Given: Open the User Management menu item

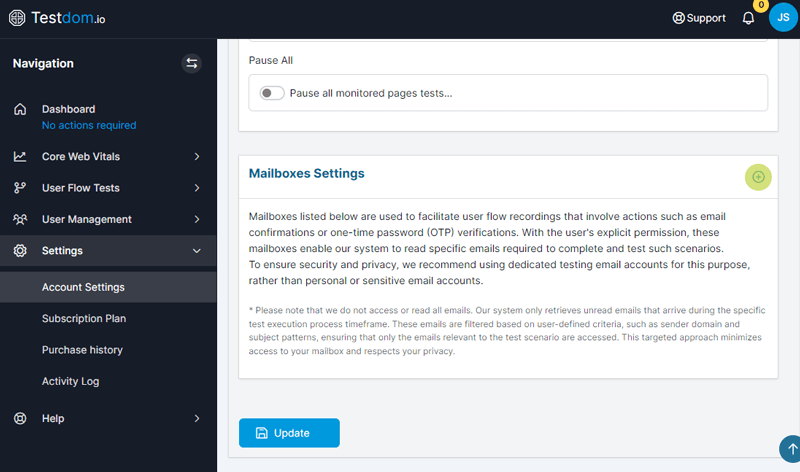Looking at the screenshot, I should [87, 219].
